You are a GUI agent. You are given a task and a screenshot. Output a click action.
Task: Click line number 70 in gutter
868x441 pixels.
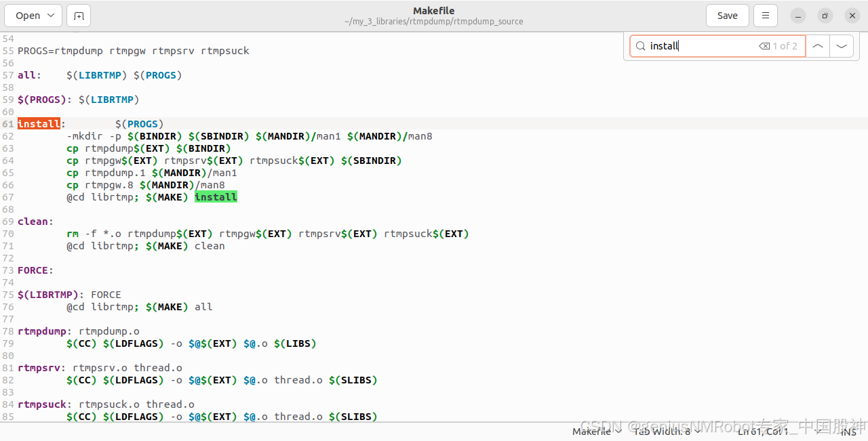pyautogui.click(x=8, y=234)
